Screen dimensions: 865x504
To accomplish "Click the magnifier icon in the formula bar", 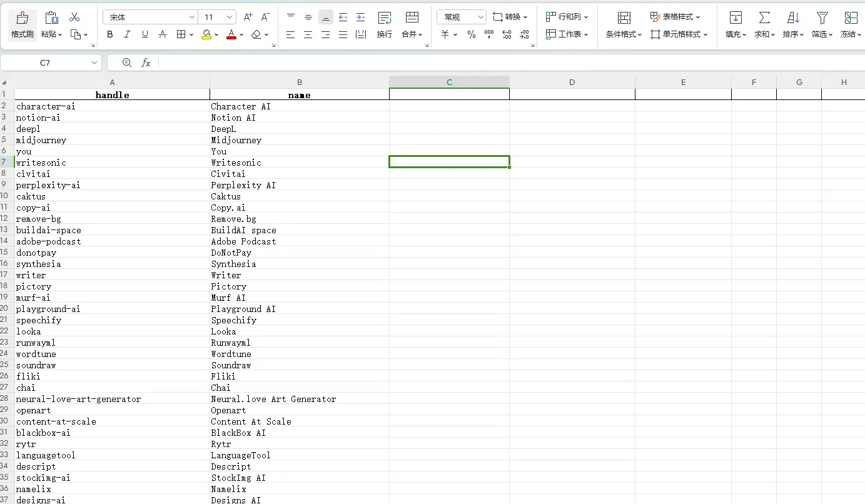I will click(127, 63).
